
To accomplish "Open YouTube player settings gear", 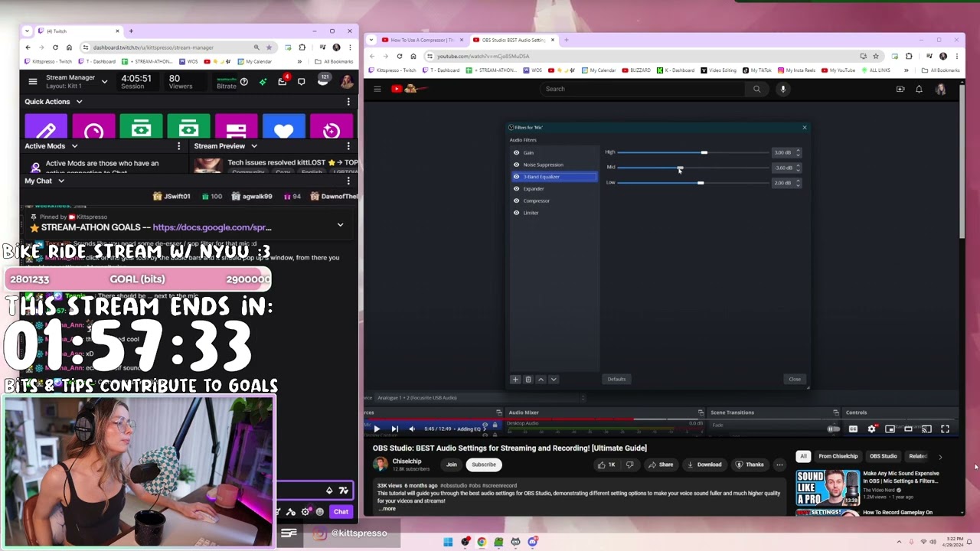I will pyautogui.click(x=871, y=429).
